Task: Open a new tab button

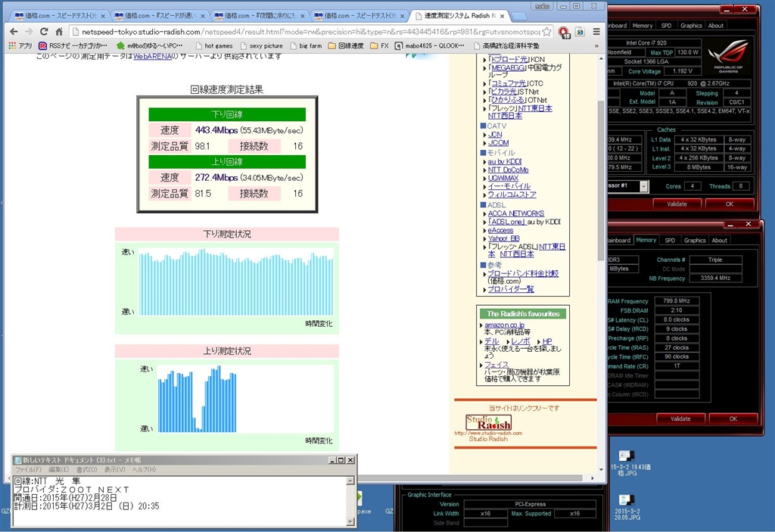Action: click(518, 17)
